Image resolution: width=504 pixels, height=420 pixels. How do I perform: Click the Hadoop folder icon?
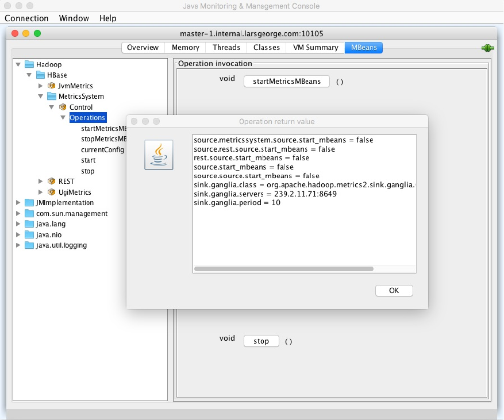(x=29, y=64)
